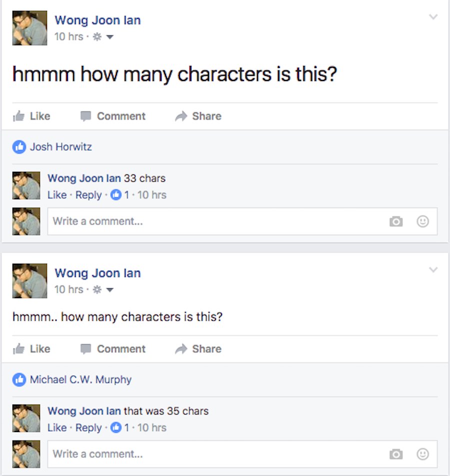Share the first post
This screenshot has height=476, width=450.
[198, 116]
